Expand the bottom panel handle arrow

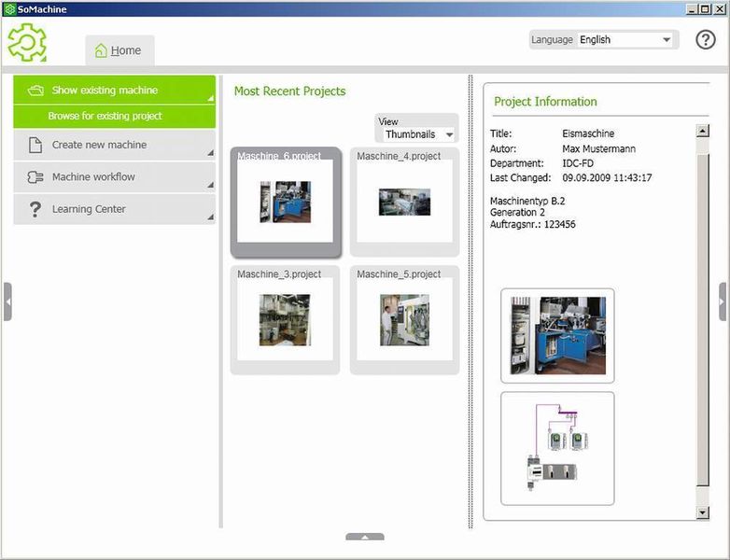(x=365, y=537)
